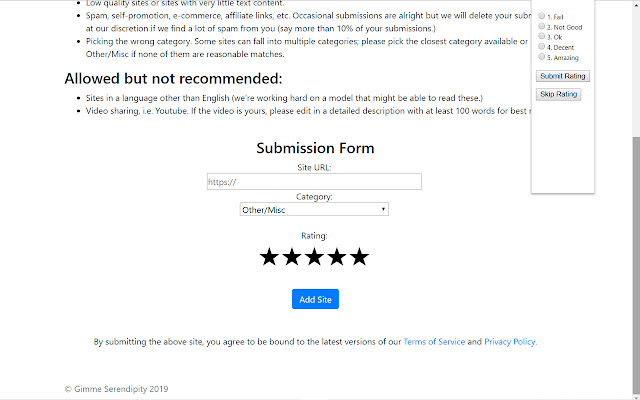The height and width of the screenshot is (400, 640).
Task: Click the Submit Rating button
Action: pos(563,76)
